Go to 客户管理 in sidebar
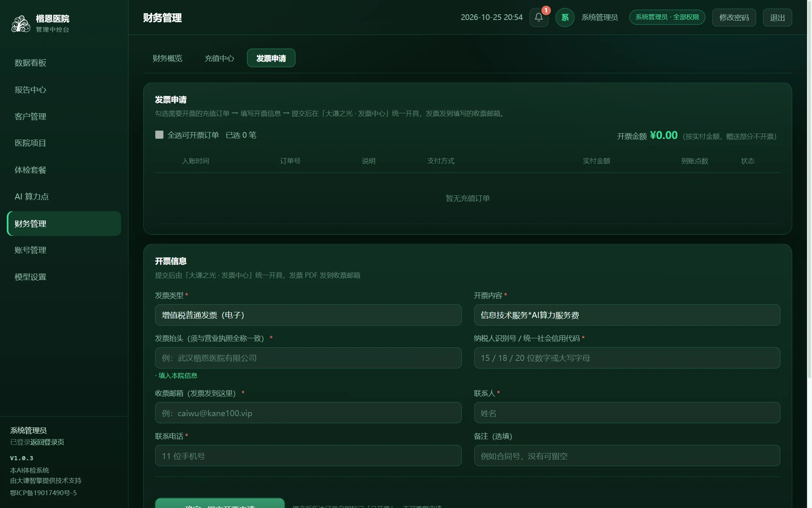The image size is (812, 508). (64, 116)
